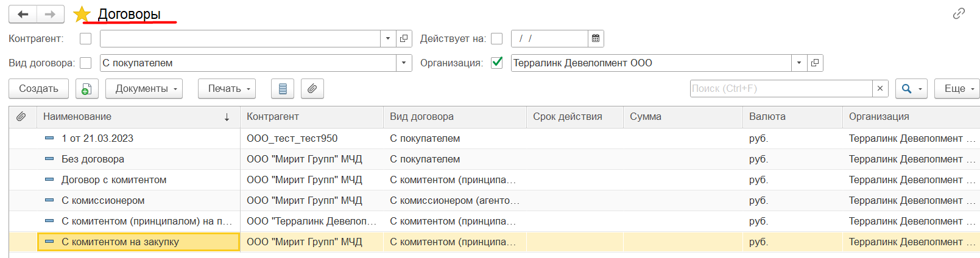Open the Печать dropdown menu
The height and width of the screenshot is (258, 980).
[227, 89]
